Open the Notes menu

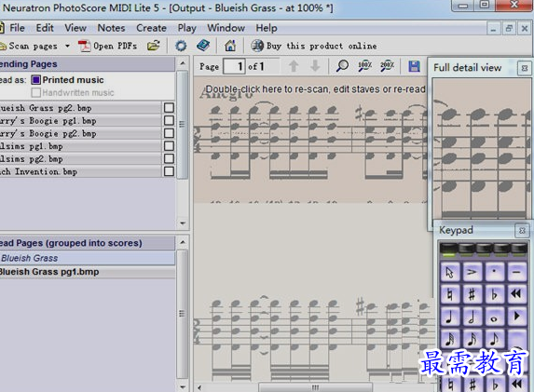[111, 28]
